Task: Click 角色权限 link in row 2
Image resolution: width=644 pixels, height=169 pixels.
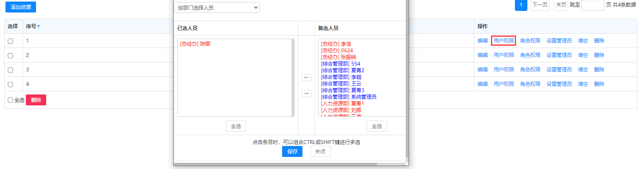Action: pyautogui.click(x=530, y=55)
